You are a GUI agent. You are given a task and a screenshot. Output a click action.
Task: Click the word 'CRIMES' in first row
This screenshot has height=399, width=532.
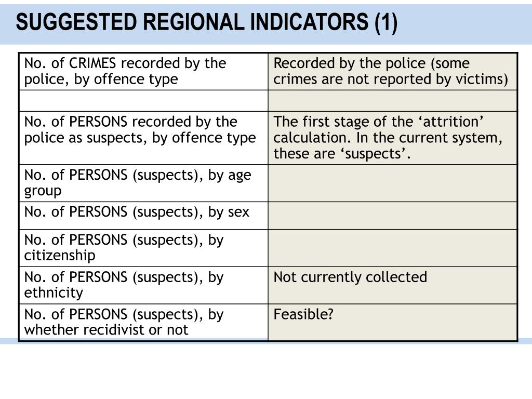tap(92, 63)
